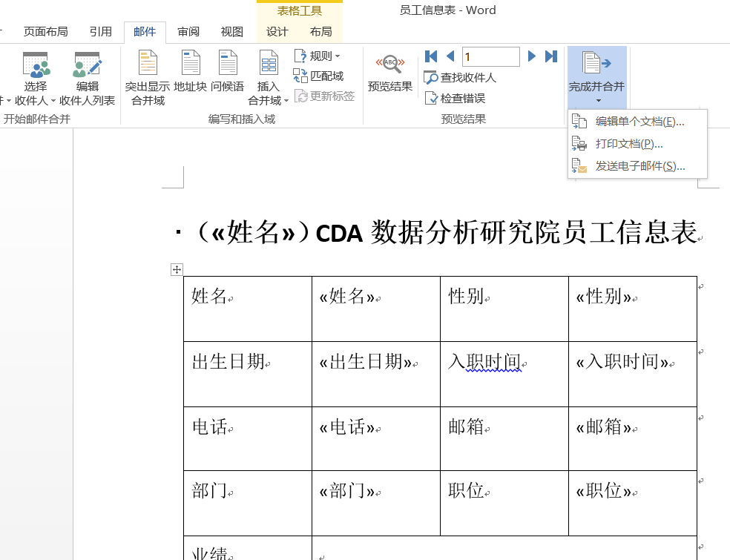Click Highlight Merge Fields (突出显示合并域) icon
The image size is (730, 560).
[x=148, y=63]
